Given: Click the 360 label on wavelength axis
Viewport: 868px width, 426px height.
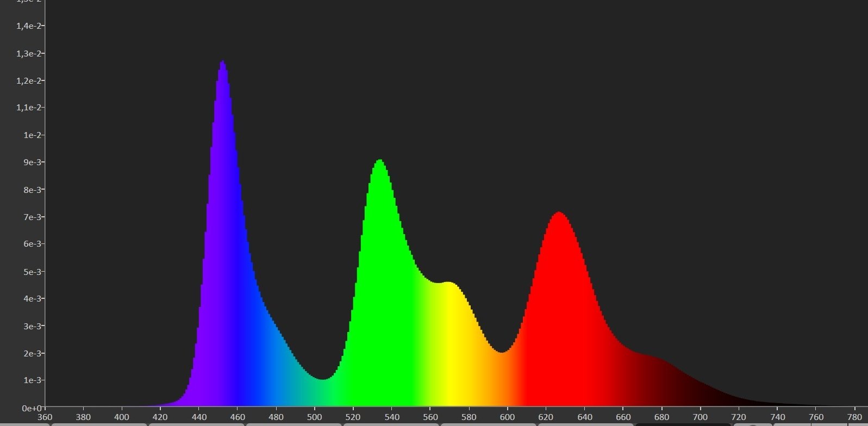Looking at the screenshot, I should click(x=45, y=417).
